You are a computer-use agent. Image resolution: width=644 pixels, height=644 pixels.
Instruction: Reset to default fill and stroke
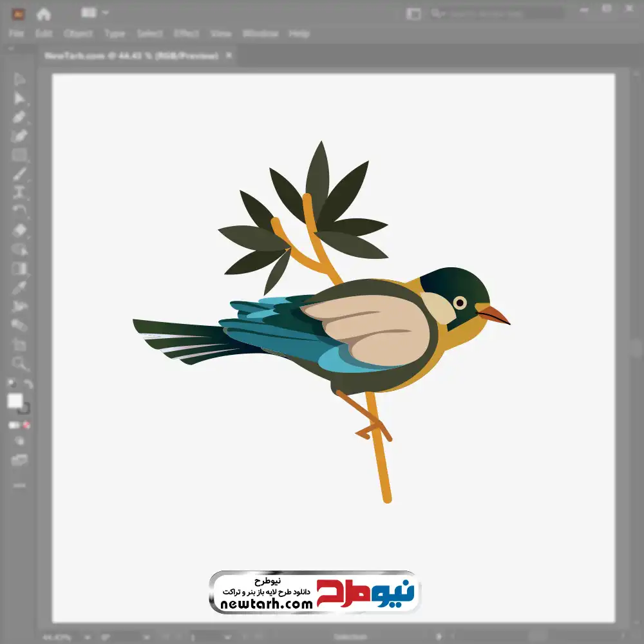(x=11, y=384)
